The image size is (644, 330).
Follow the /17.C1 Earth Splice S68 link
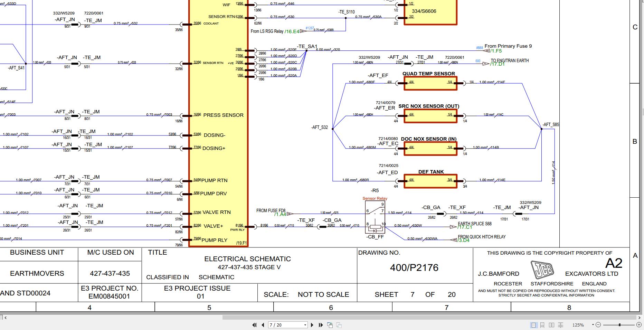point(465,227)
